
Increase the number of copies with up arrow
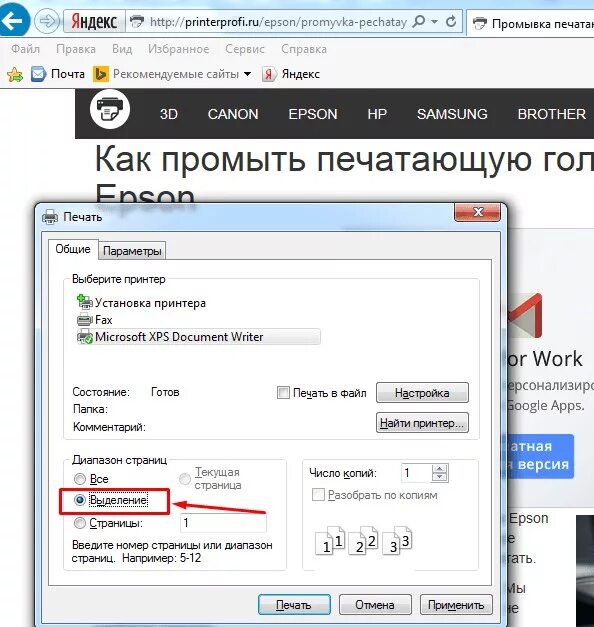tap(440, 469)
